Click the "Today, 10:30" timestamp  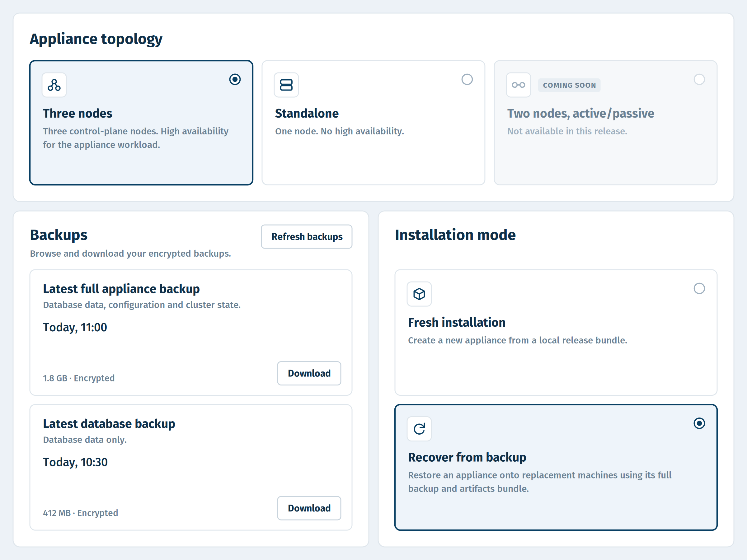[x=75, y=462]
